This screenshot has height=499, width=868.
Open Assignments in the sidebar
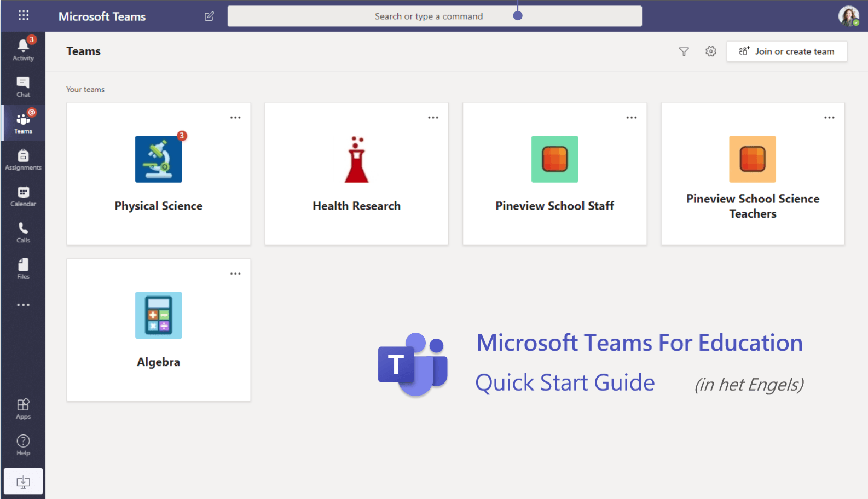(23, 160)
